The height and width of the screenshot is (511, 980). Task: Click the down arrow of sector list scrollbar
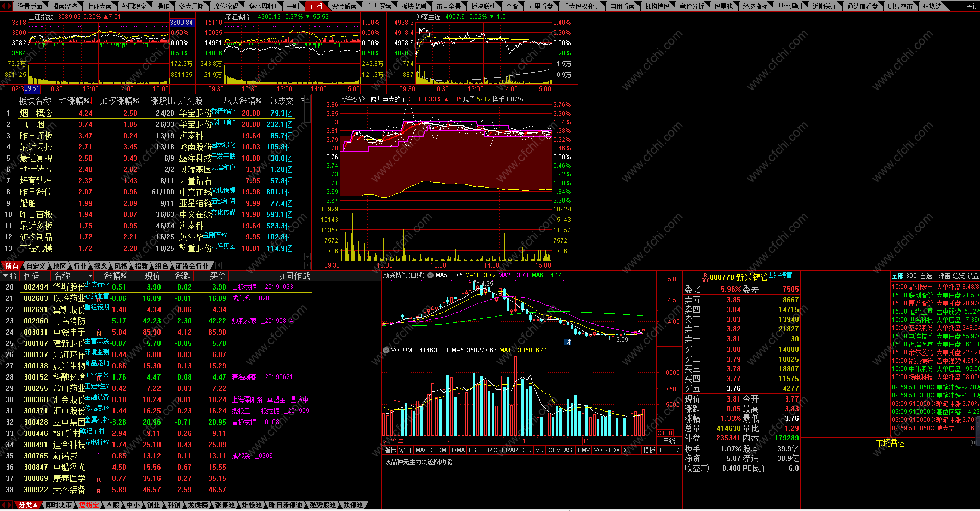pyautogui.click(x=307, y=257)
